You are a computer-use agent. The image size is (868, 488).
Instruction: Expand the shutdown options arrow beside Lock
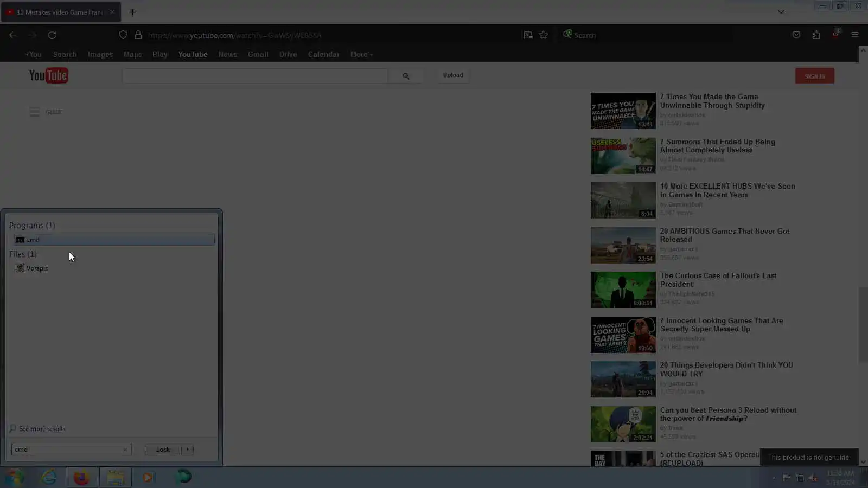[188, 450]
